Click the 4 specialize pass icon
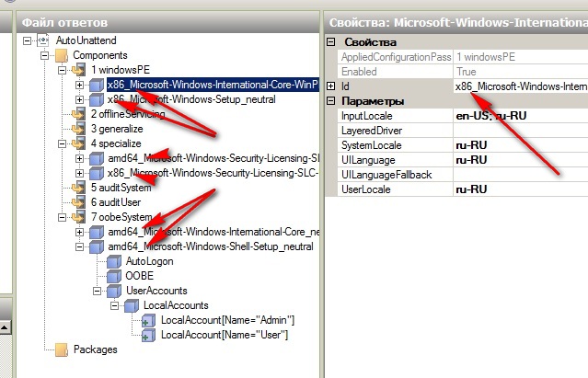This screenshot has width=588, height=378. pyautogui.click(x=78, y=143)
